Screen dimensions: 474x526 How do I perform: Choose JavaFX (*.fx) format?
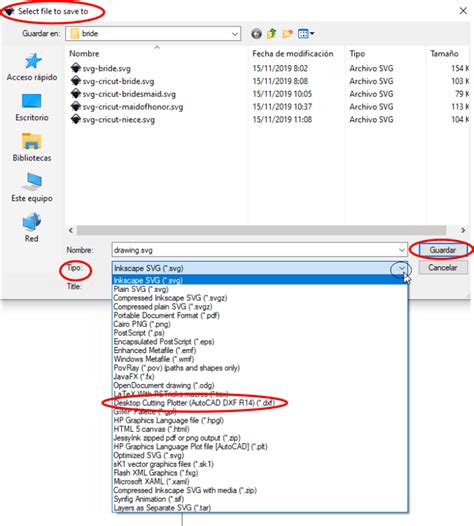pos(260,376)
